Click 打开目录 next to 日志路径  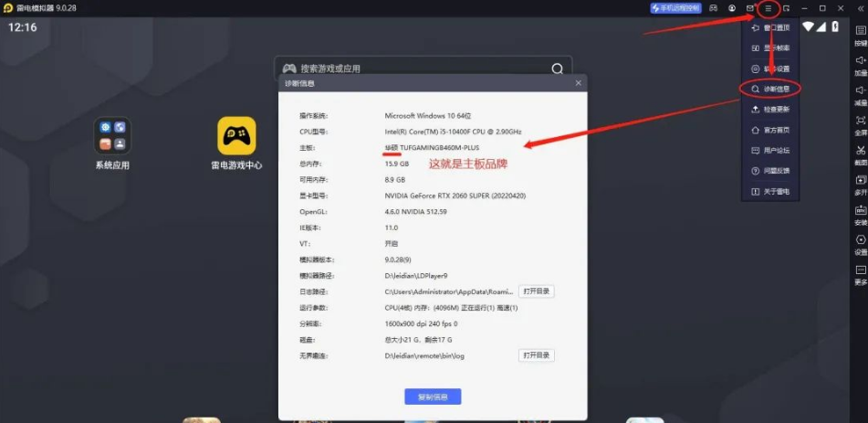pos(537,291)
